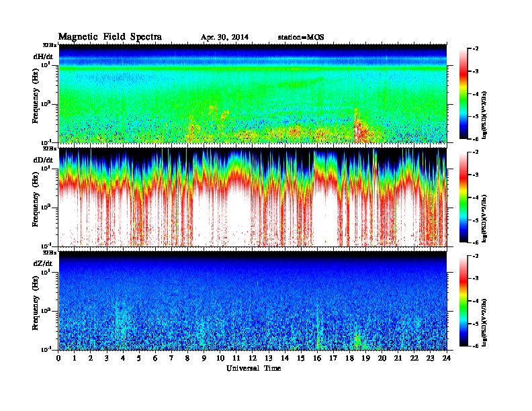Screen dimensions: 532x411
Task: Click hour label "1" on the time axis
Action: pos(75,358)
